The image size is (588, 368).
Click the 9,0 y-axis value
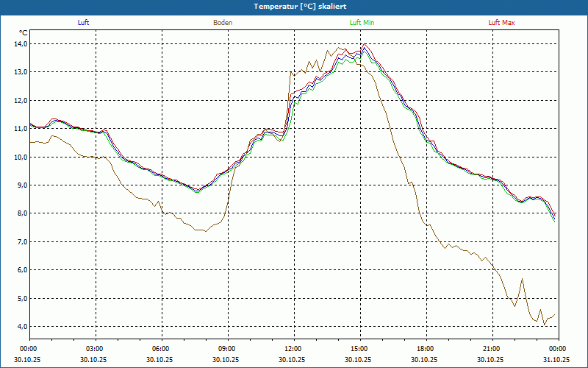(x=22, y=185)
